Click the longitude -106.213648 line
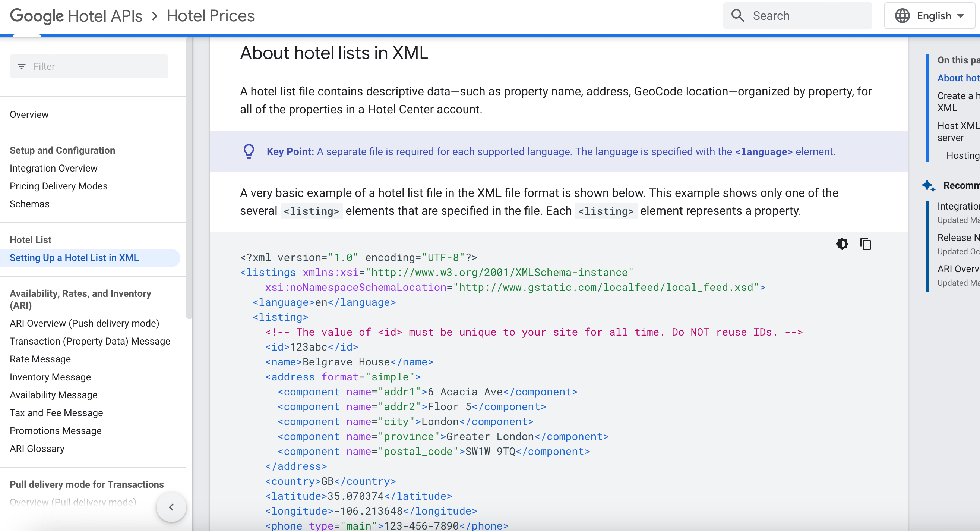The image size is (980, 531). coord(371,511)
